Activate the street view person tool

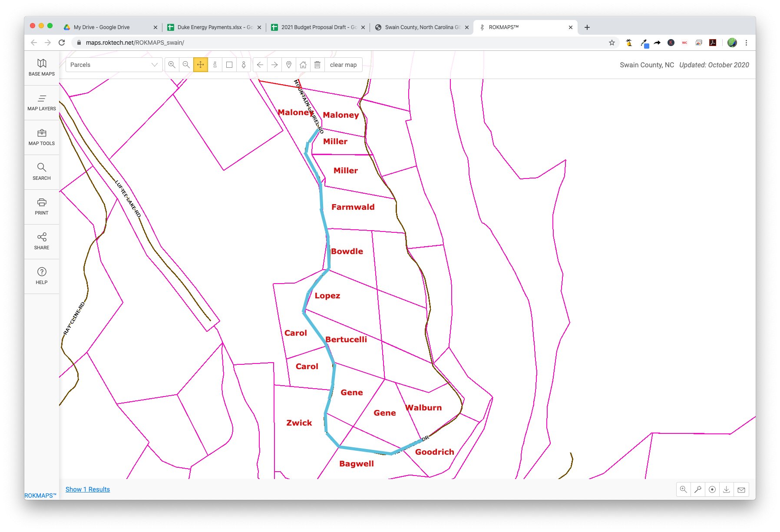(244, 65)
